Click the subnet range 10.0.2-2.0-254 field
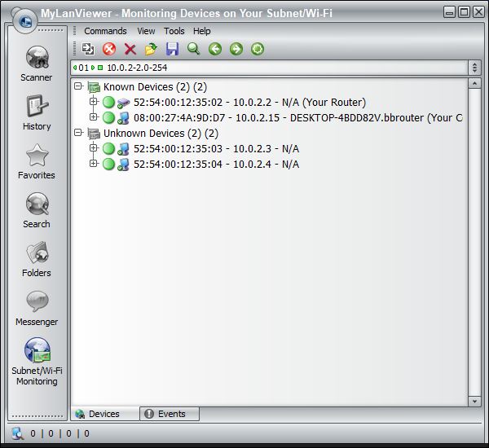Image resolution: width=489 pixels, height=448 pixels. coord(269,68)
